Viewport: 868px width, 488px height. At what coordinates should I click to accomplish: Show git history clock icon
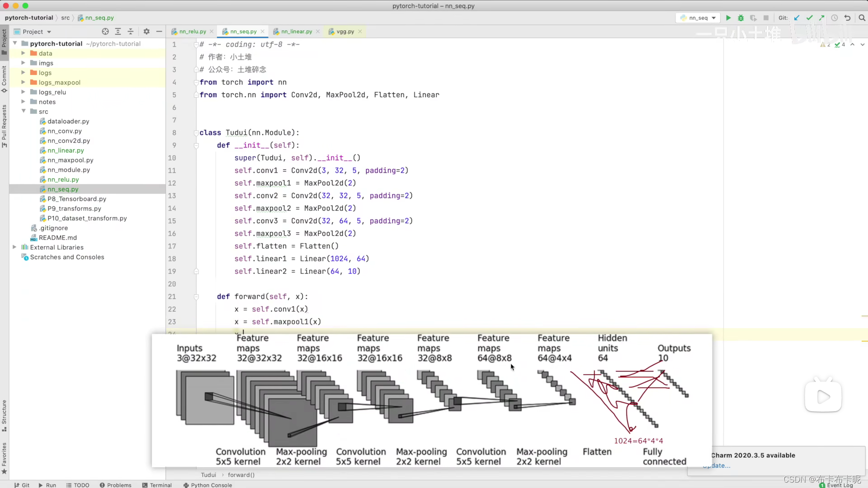coord(835,18)
